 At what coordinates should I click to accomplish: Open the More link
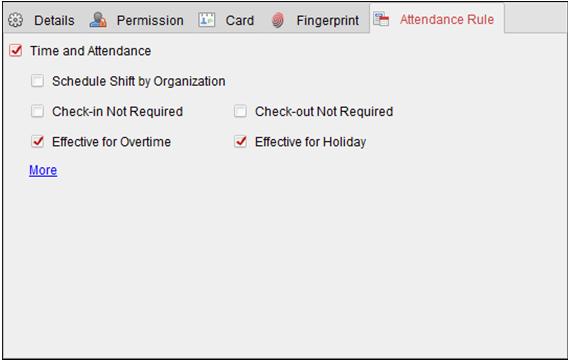[43, 170]
